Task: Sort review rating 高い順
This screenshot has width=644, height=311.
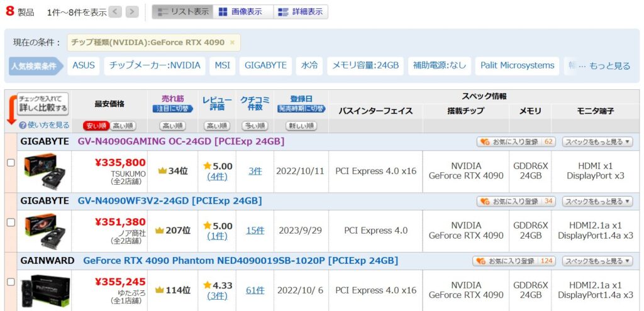Action: pos(217,126)
